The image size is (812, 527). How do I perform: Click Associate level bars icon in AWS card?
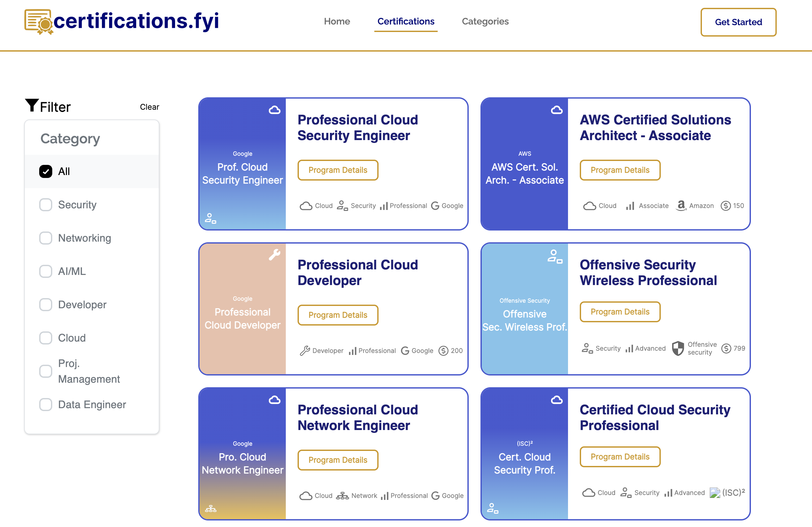tap(630, 206)
